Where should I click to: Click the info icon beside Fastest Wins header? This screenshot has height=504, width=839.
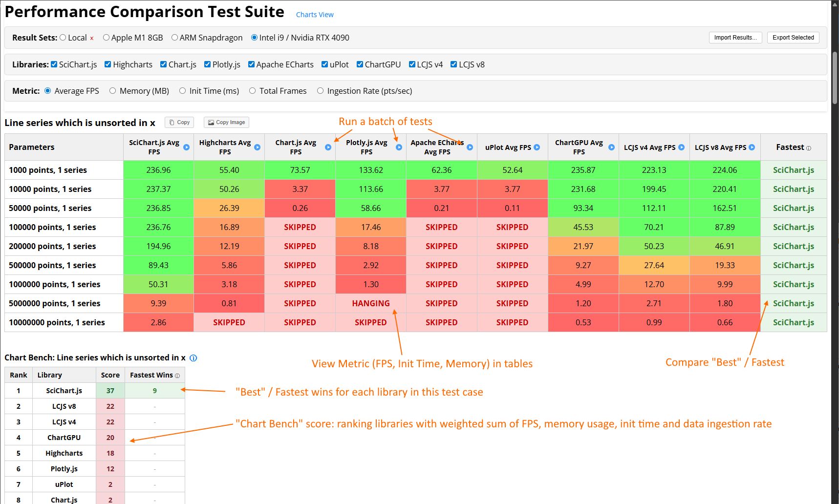177,376
